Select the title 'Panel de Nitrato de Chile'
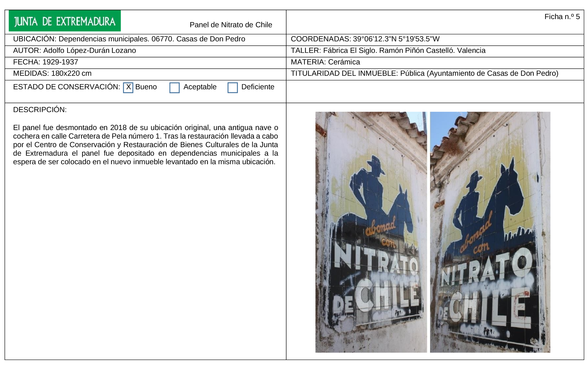 231,25
